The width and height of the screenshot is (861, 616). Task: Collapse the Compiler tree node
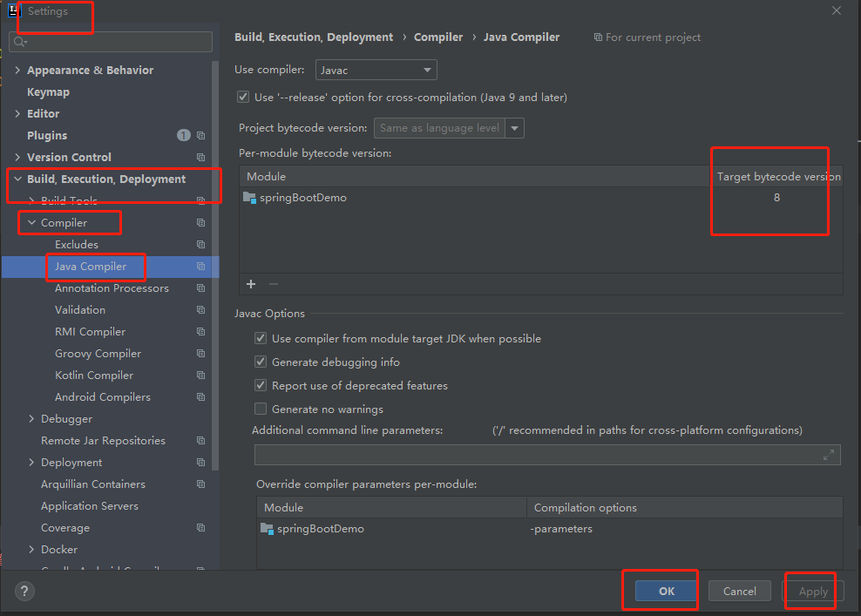[x=31, y=223]
